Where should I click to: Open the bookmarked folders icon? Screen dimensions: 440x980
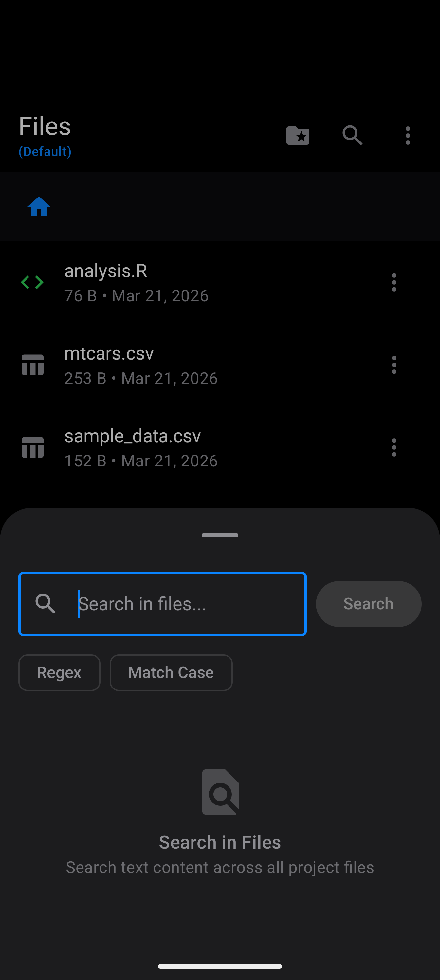click(x=298, y=135)
